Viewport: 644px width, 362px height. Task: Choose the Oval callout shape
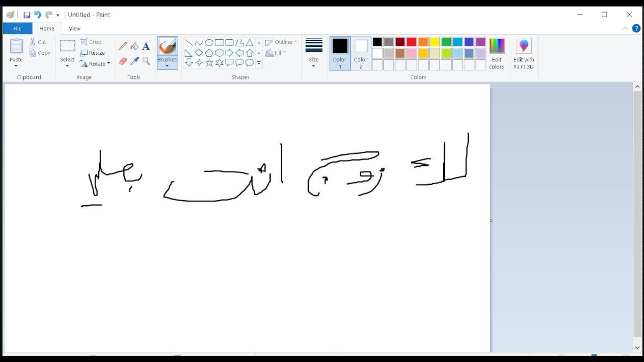click(x=239, y=63)
